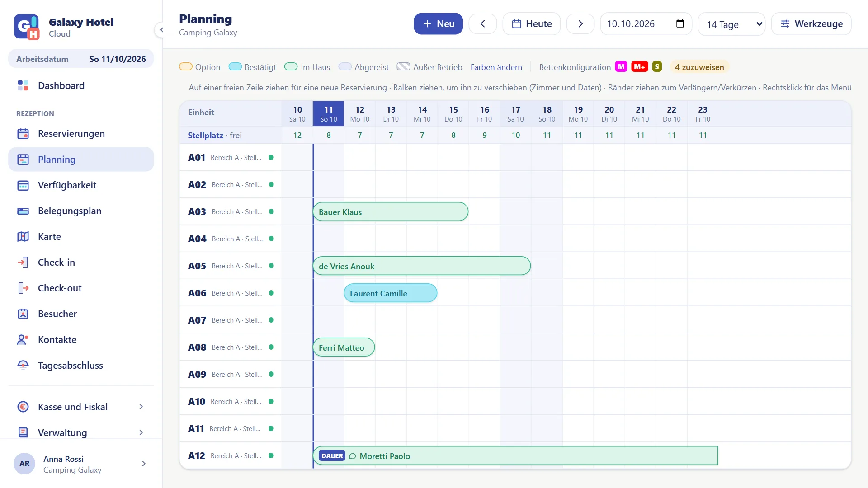
Task: Click the Farben ändern link
Action: [496, 67]
